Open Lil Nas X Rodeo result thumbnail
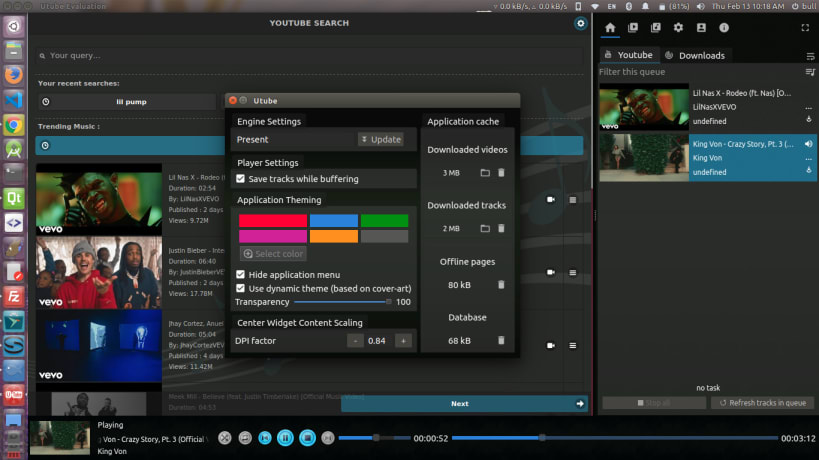 (99, 199)
